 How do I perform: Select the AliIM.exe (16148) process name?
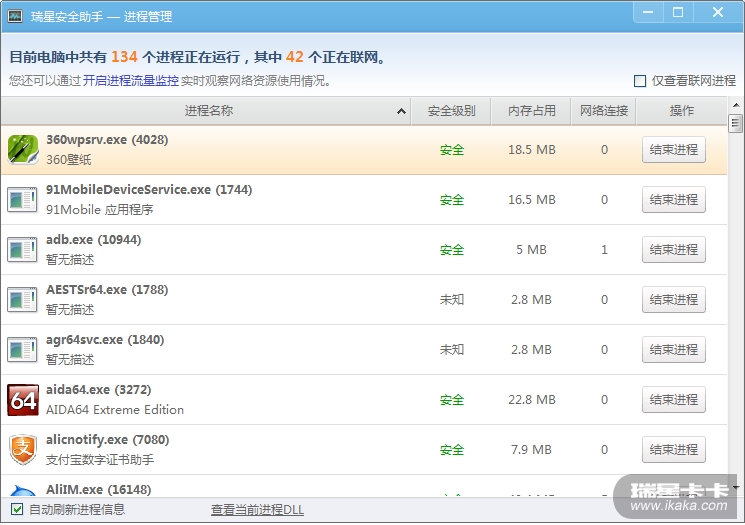98,489
